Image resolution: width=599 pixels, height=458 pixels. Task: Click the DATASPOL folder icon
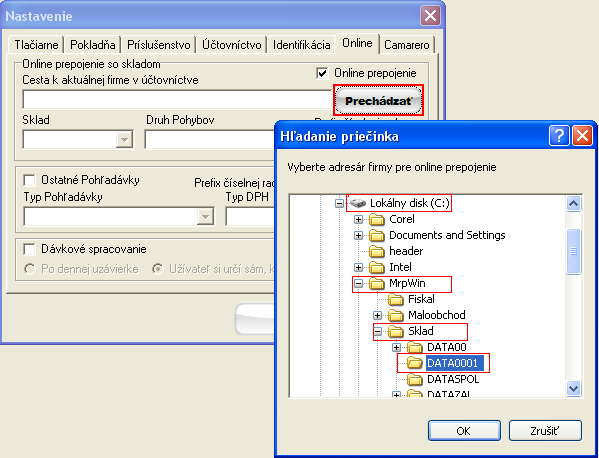415,380
